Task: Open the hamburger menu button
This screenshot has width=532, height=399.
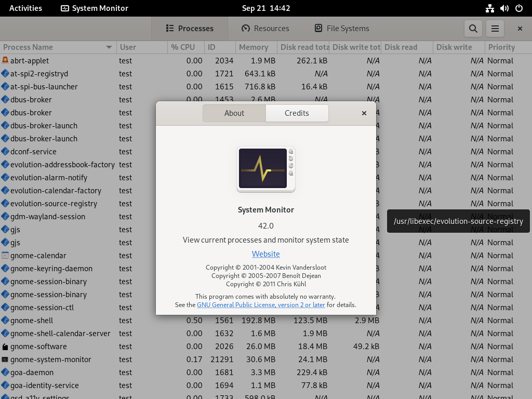Action: 495,29
